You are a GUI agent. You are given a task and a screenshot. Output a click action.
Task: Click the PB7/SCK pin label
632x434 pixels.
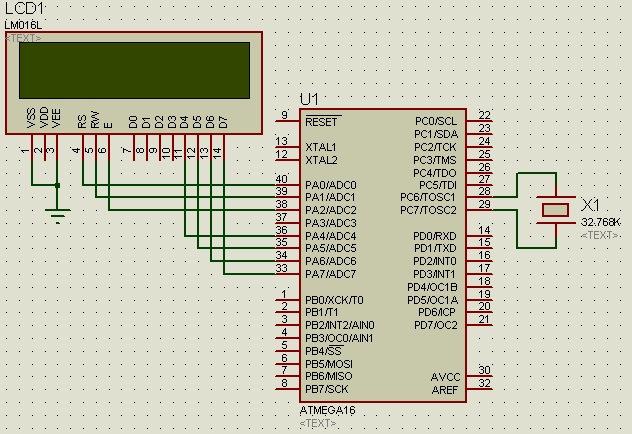(327, 389)
